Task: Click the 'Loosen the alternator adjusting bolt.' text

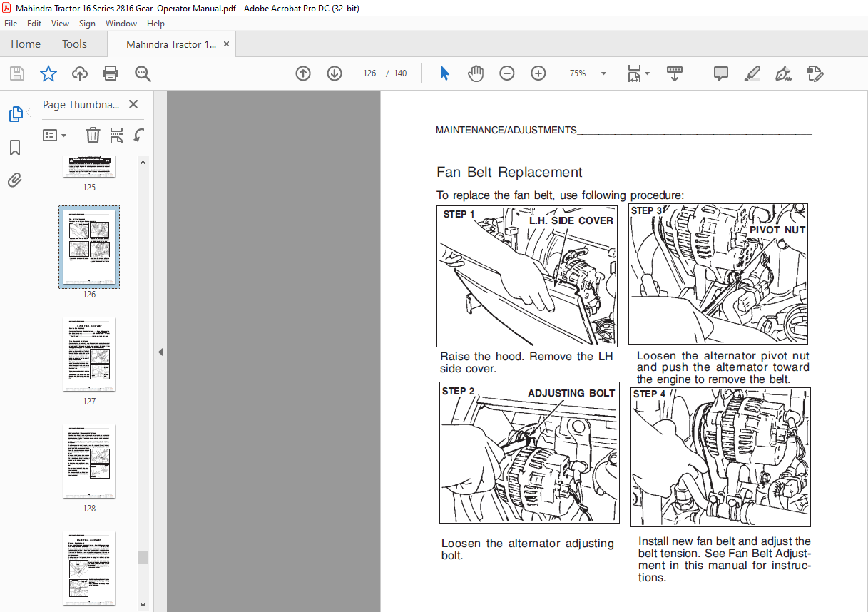Action: coord(527,549)
